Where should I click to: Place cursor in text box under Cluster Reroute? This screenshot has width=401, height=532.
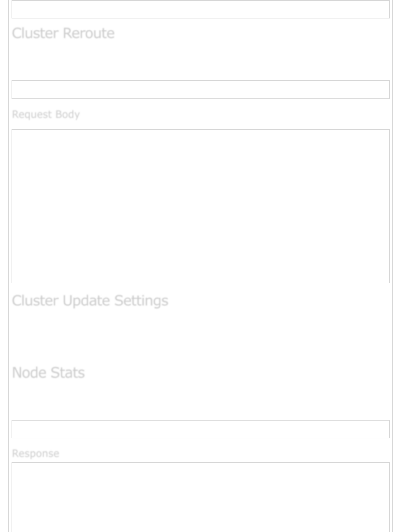click(x=200, y=90)
